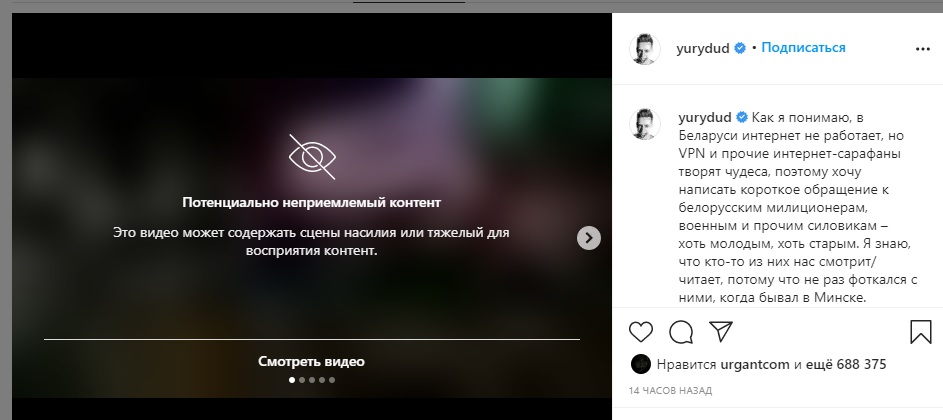Click yurydud header profile avatar
The width and height of the screenshot is (943, 420).
pos(645,49)
